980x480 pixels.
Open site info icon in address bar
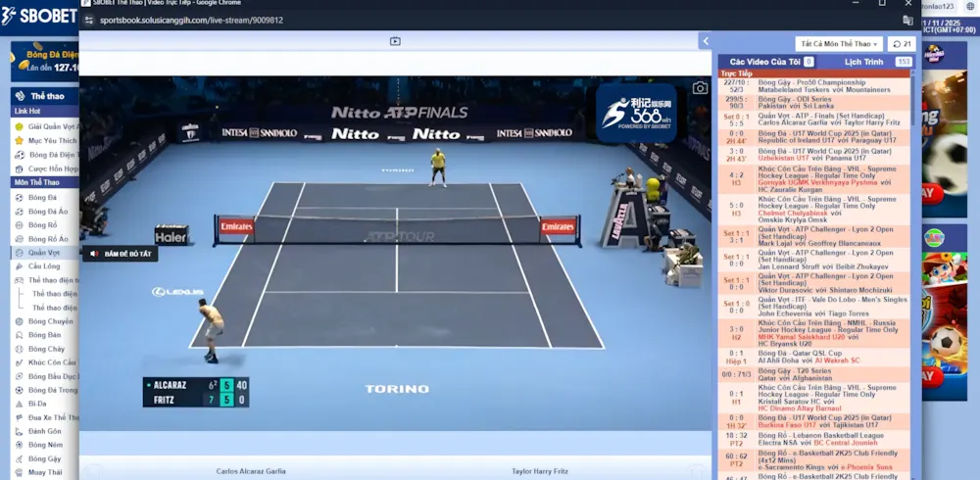pyautogui.click(x=88, y=20)
